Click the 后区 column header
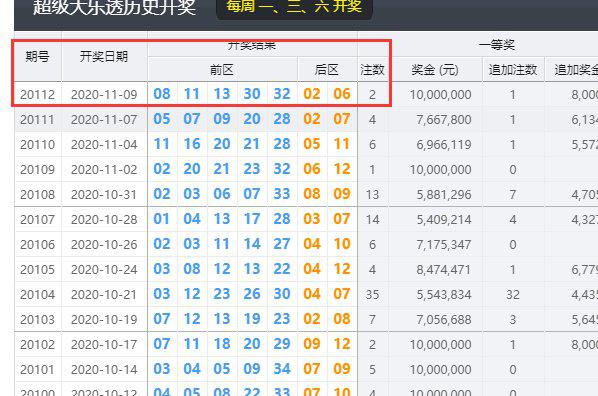This screenshot has height=396, width=598. click(327, 70)
